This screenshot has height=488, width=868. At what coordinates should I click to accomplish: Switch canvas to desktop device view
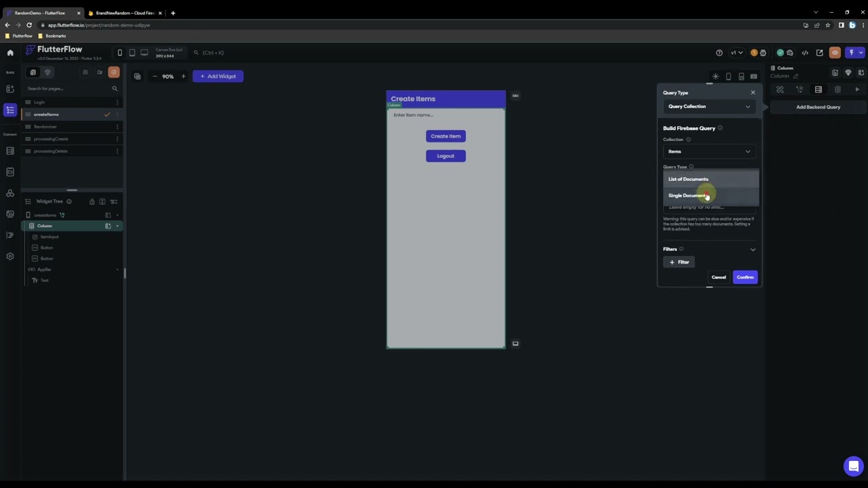click(x=144, y=52)
